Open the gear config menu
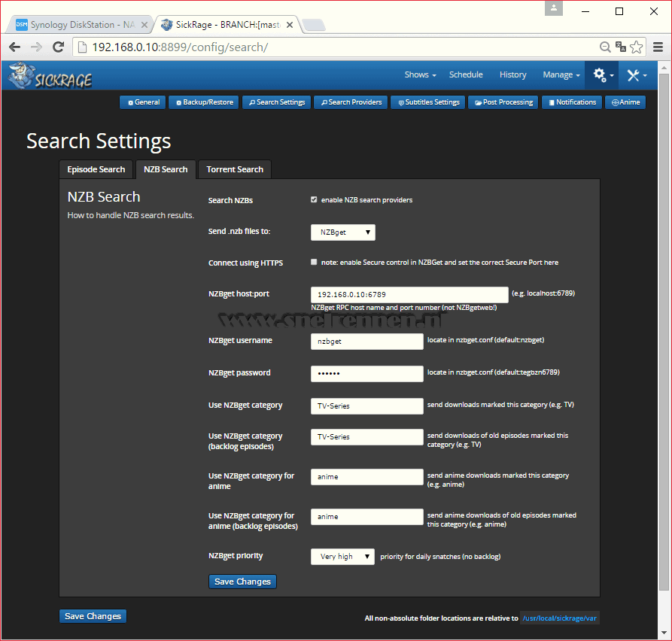The image size is (672, 641). pyautogui.click(x=603, y=75)
